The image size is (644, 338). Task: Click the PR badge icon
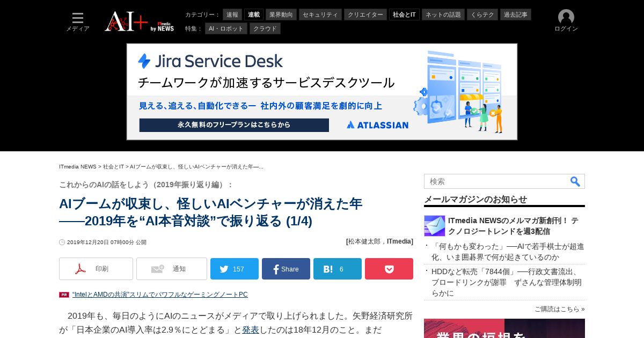tap(64, 295)
